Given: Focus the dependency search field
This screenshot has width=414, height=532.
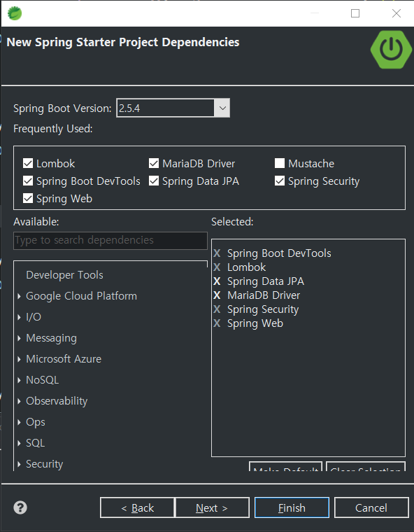Looking at the screenshot, I should pos(110,240).
